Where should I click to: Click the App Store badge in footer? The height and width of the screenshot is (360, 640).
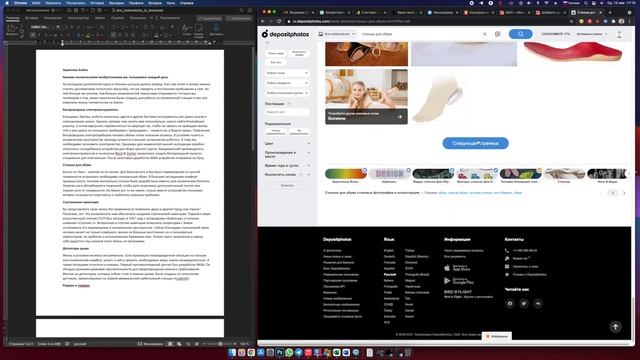point(457,268)
